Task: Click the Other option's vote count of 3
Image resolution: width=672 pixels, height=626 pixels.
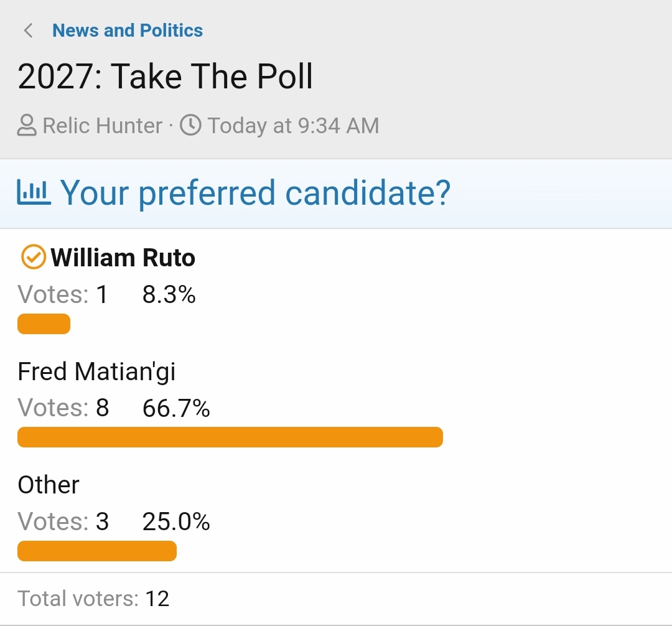Action: point(103,521)
